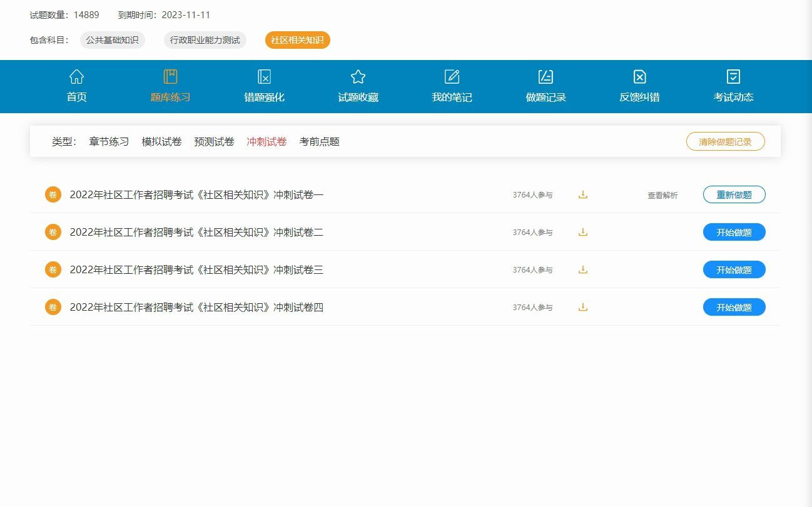The width and height of the screenshot is (812, 507).
Task: Click the star icon above 试题收藏
Action: tap(358, 77)
